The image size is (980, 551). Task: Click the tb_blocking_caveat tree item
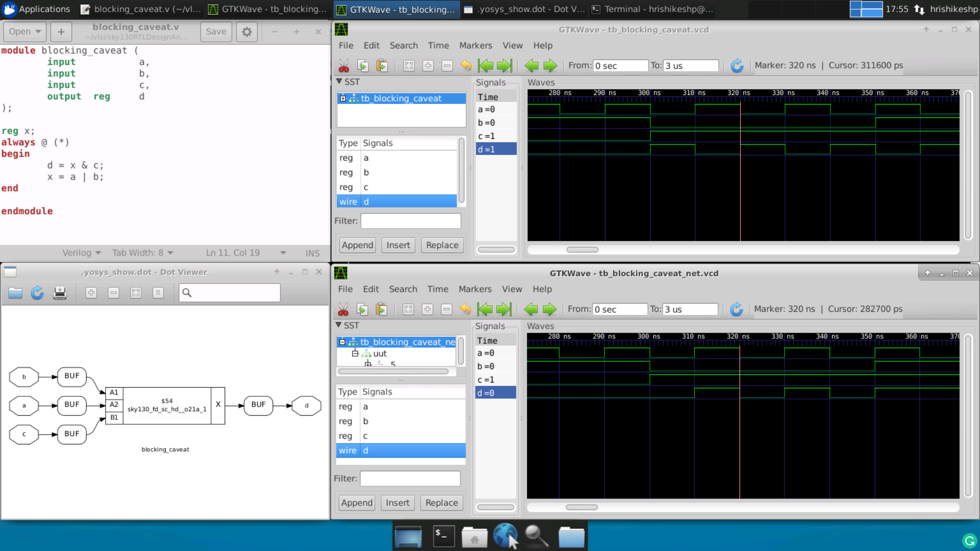401,98
